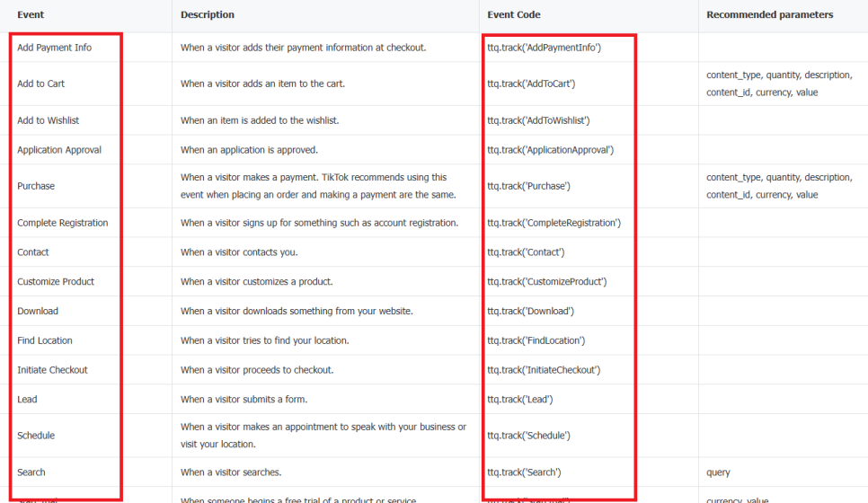Select the 'Add Payment Info' event name
The image size is (868, 503).
pos(54,48)
